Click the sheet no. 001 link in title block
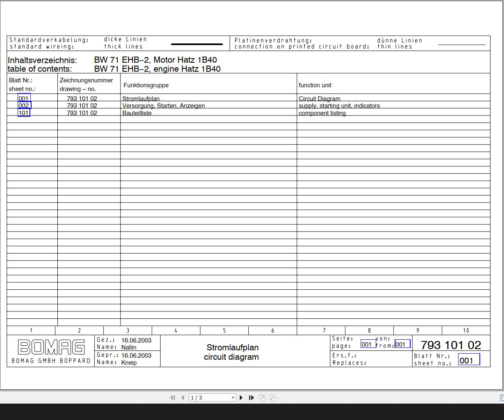Screen dimensions: 504x420 [468, 360]
